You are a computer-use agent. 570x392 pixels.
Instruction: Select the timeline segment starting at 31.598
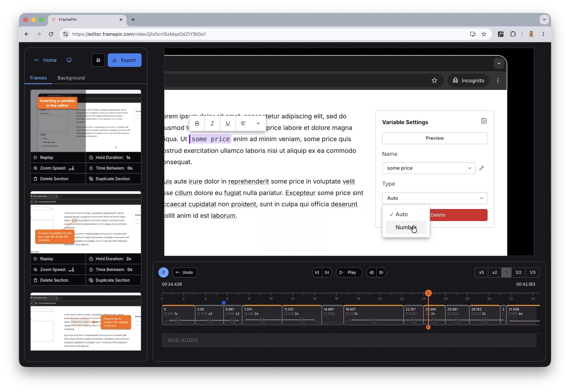523,315
